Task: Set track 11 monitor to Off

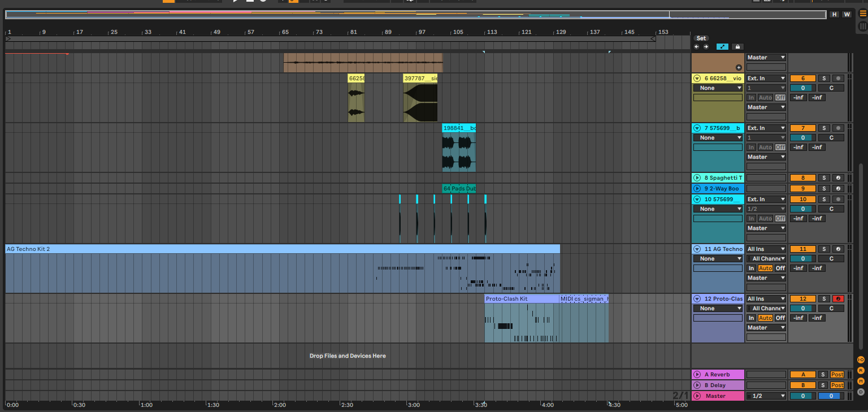Action: coord(780,268)
